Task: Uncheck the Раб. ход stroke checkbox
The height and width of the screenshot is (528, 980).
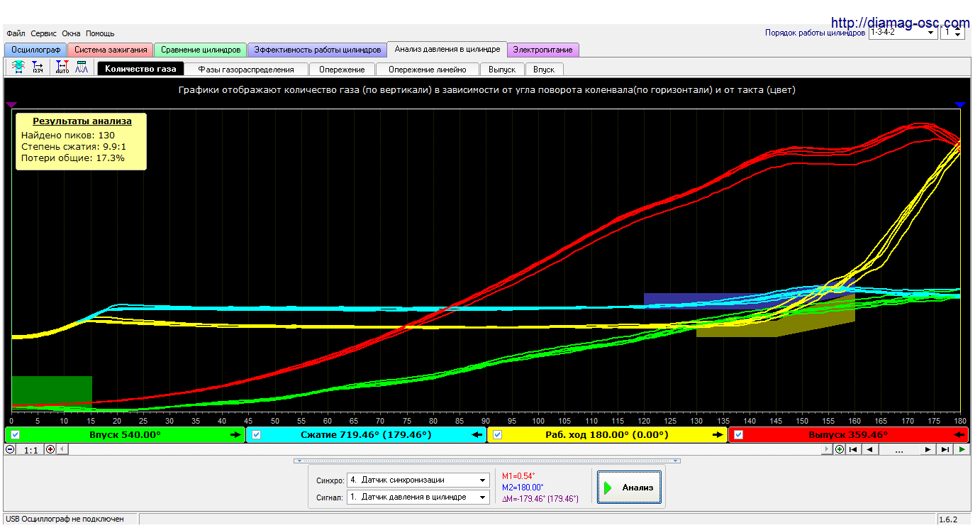Action: [498, 435]
